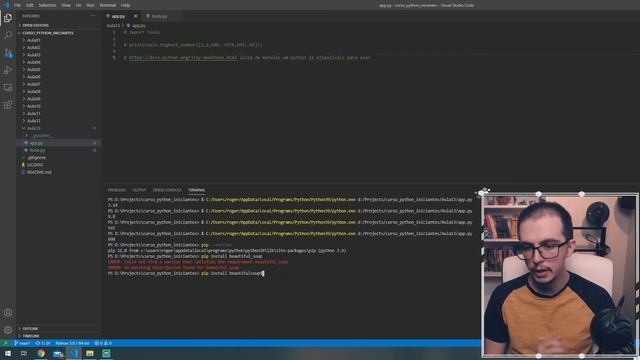The width and height of the screenshot is (640, 360).
Task: Click the Python interpreter version in the status bar
Action: [72, 343]
